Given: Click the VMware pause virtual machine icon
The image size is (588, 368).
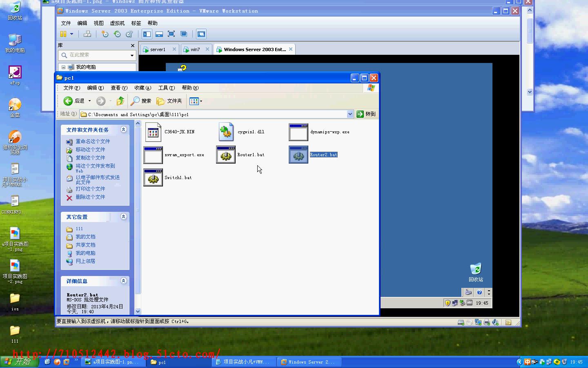Looking at the screenshot, I should (x=63, y=34).
